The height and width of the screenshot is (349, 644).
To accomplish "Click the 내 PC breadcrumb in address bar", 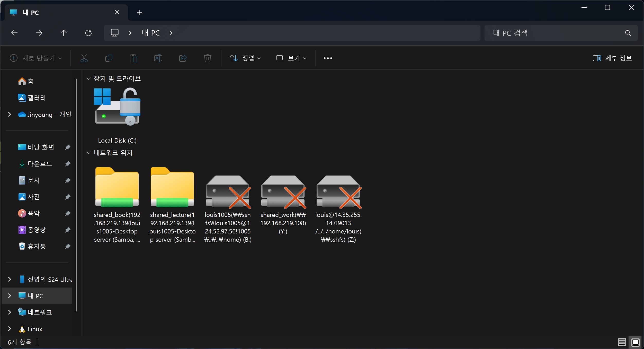I will (151, 33).
